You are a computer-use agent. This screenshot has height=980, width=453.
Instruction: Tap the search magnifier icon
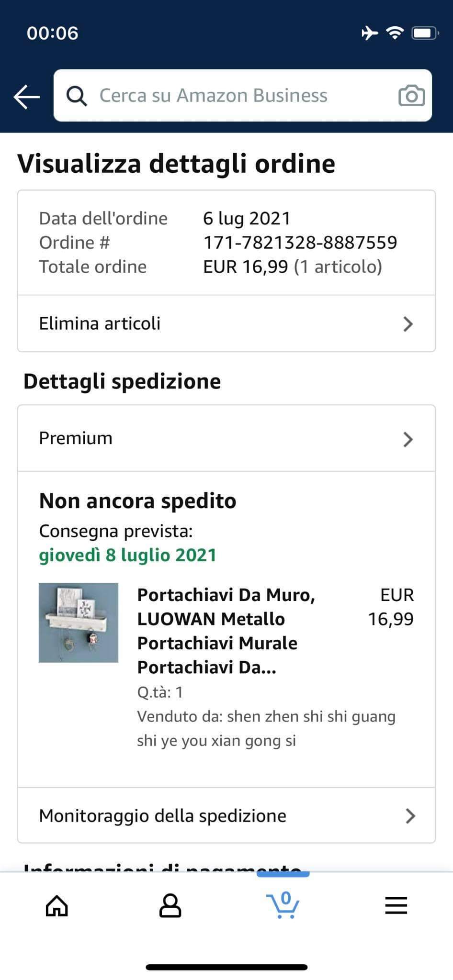77,96
